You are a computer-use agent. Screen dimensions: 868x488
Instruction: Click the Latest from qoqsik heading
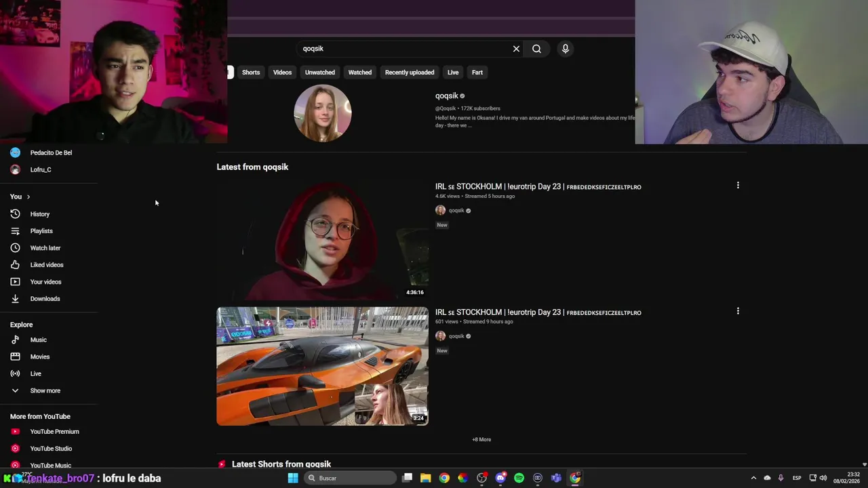click(x=252, y=167)
